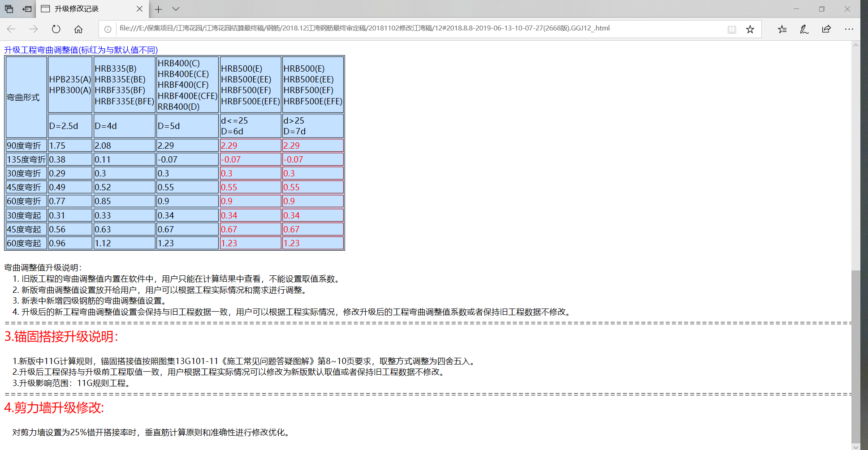868x450 pixels.
Task: Add notes with the pen icon
Action: tap(804, 29)
